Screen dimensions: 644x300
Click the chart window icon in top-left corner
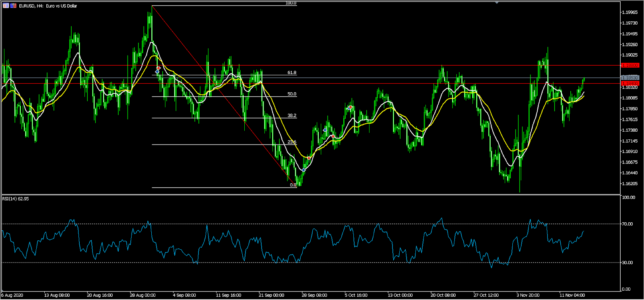(6, 6)
